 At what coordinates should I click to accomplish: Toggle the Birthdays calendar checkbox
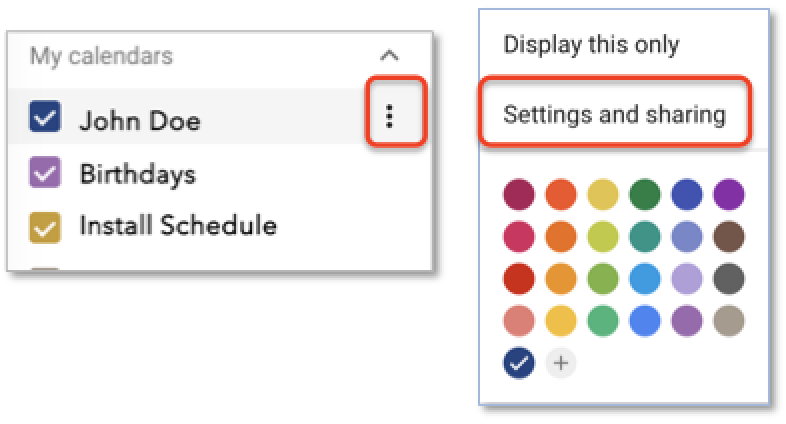45,172
